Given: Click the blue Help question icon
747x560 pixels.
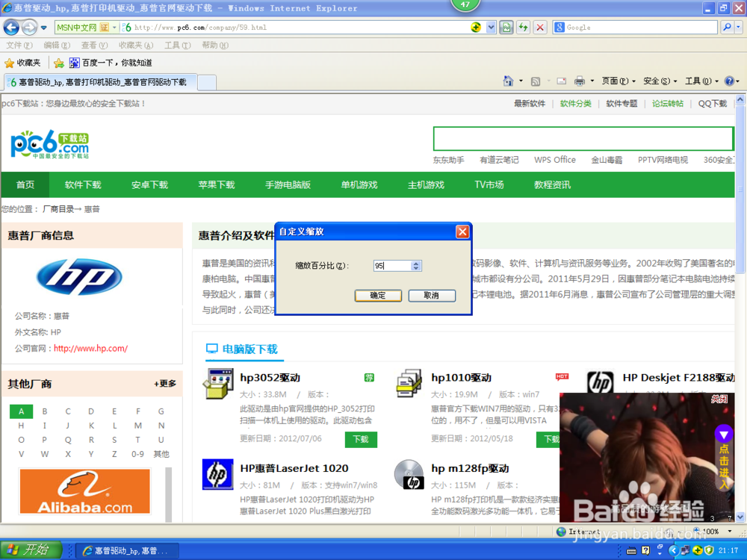Looking at the screenshot, I should click(729, 81).
